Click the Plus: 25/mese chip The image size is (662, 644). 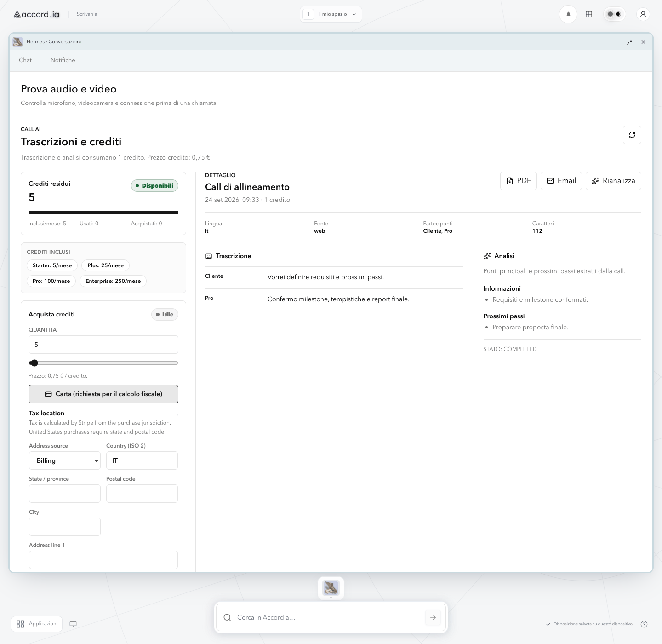(x=106, y=265)
